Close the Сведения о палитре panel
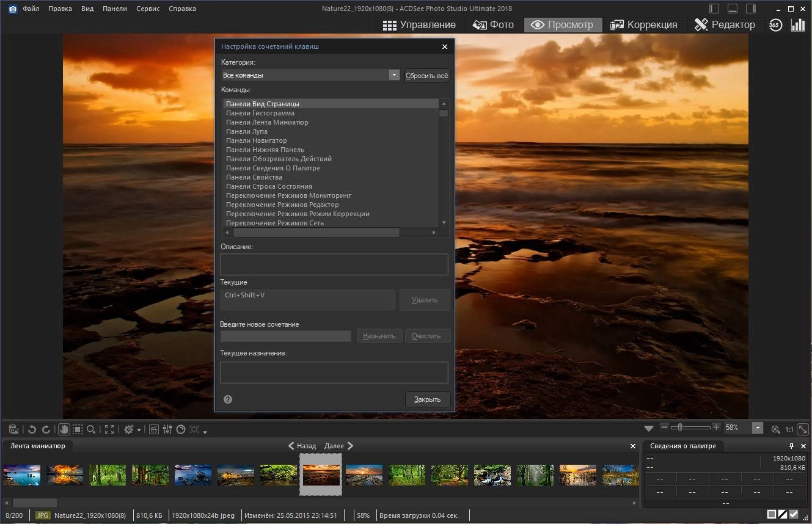The width and height of the screenshot is (812, 524). coord(803,446)
